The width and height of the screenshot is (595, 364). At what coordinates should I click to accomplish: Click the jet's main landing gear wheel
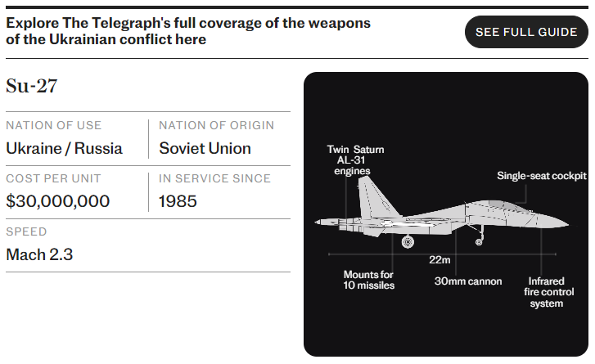[x=408, y=241]
